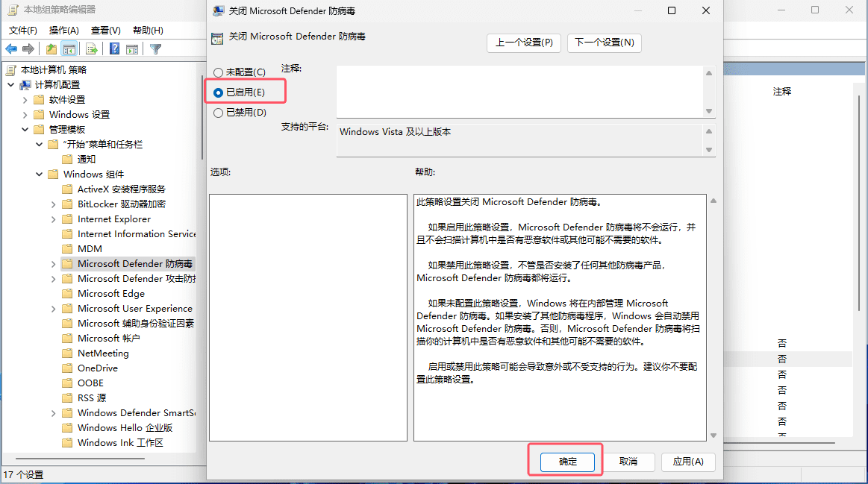Viewport: 868px width, 484px height.
Task: Click the blue Back arrow in toolbar
Action: [11, 49]
